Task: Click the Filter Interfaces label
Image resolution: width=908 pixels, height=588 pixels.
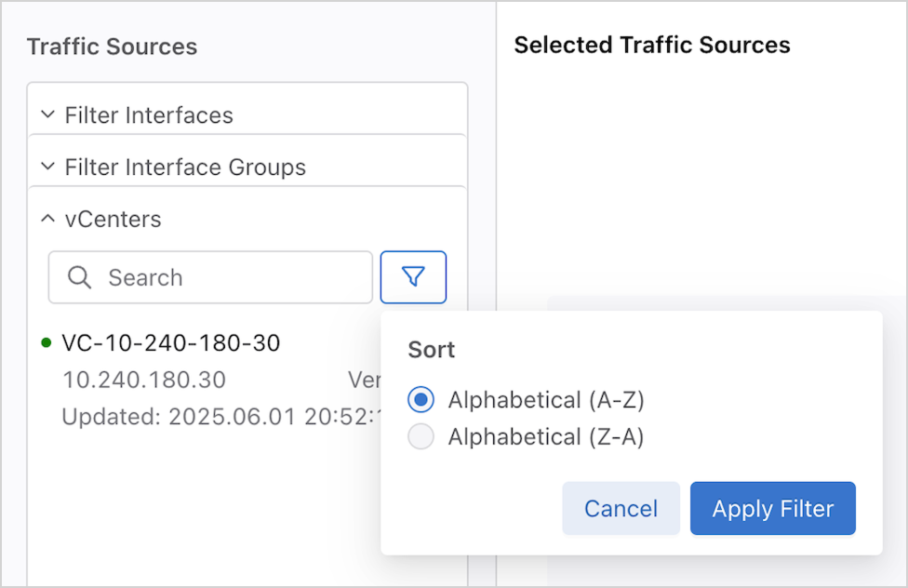Action: (149, 115)
